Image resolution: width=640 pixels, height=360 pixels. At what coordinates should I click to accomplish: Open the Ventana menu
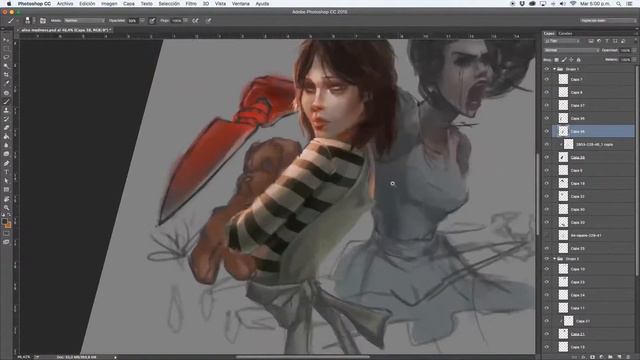click(x=240, y=4)
